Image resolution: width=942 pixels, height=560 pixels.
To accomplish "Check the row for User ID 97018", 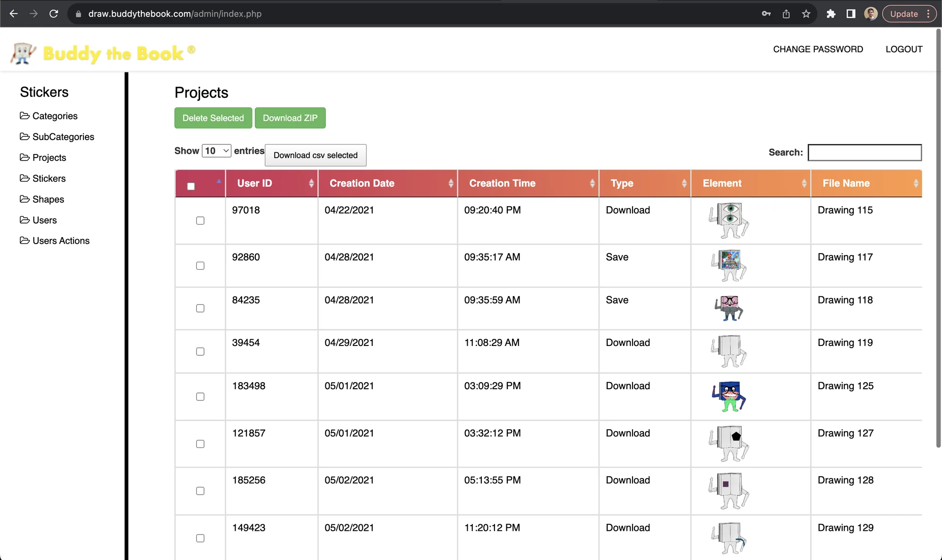I will coord(200,221).
